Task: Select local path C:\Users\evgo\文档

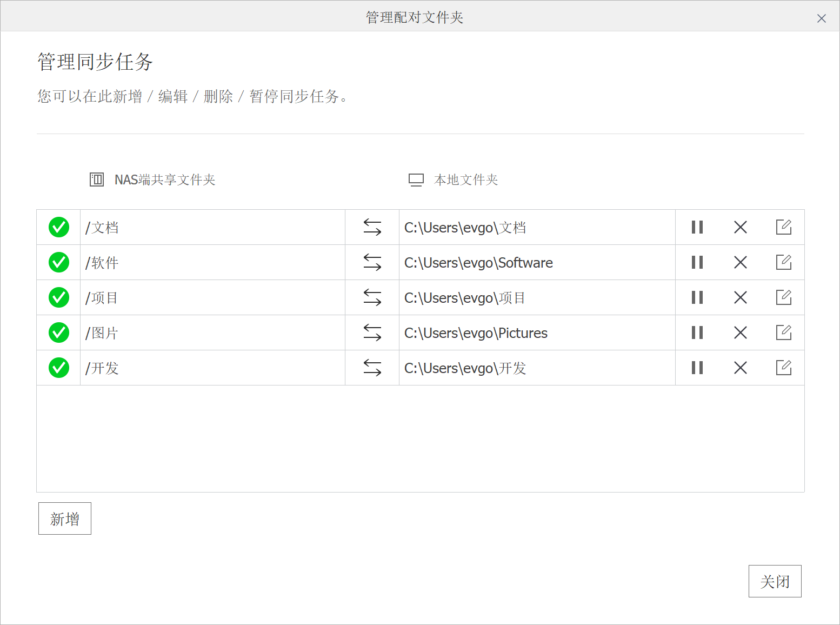Action: pos(537,227)
